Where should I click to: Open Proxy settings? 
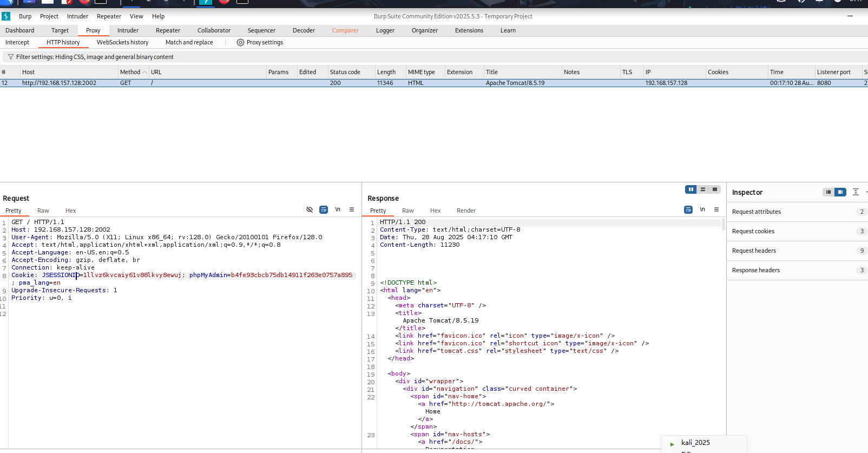(x=260, y=42)
